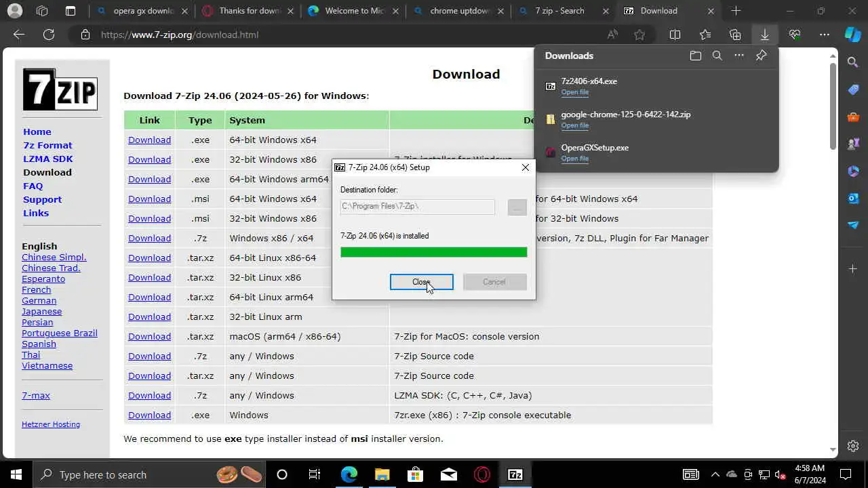The image size is (868, 488).
Task: Pin the Downloads panel
Action: coord(761,56)
